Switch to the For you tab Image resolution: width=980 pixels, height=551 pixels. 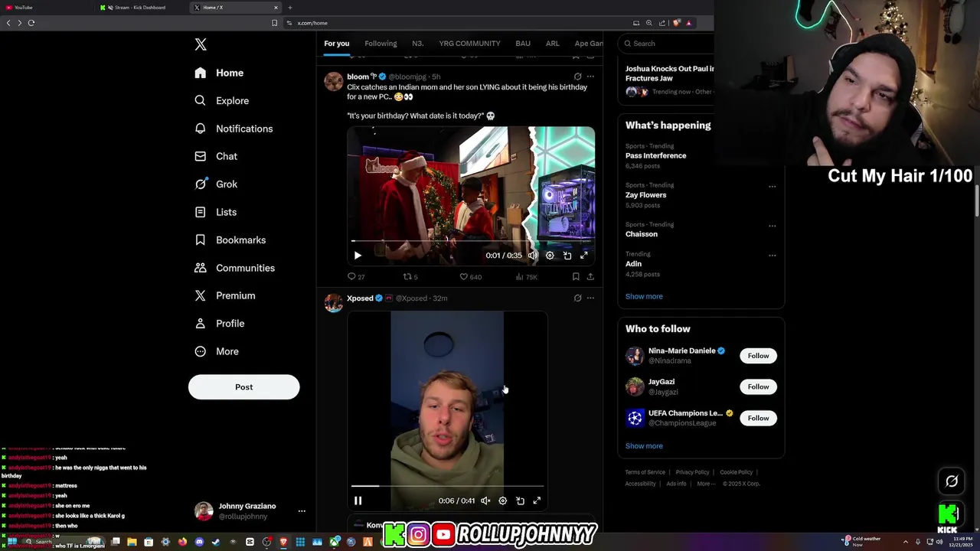pos(336,44)
